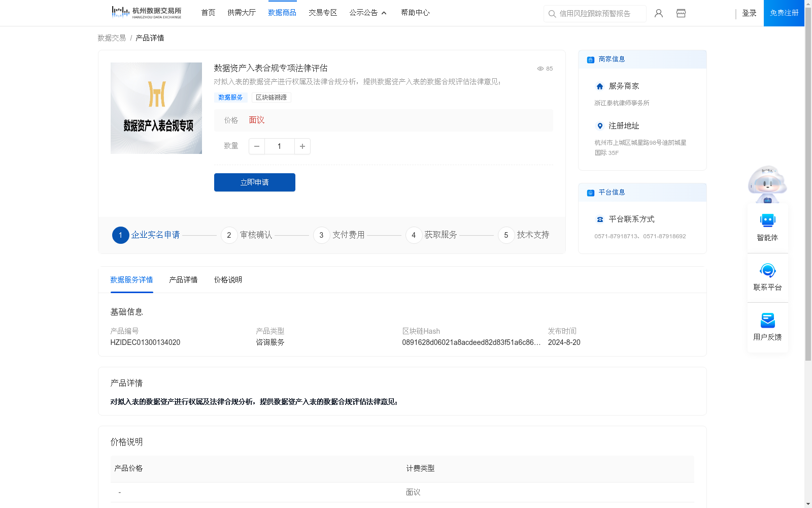Screen dimensions: 812x508
Task: Click the search magnifier icon
Action: [x=552, y=14]
